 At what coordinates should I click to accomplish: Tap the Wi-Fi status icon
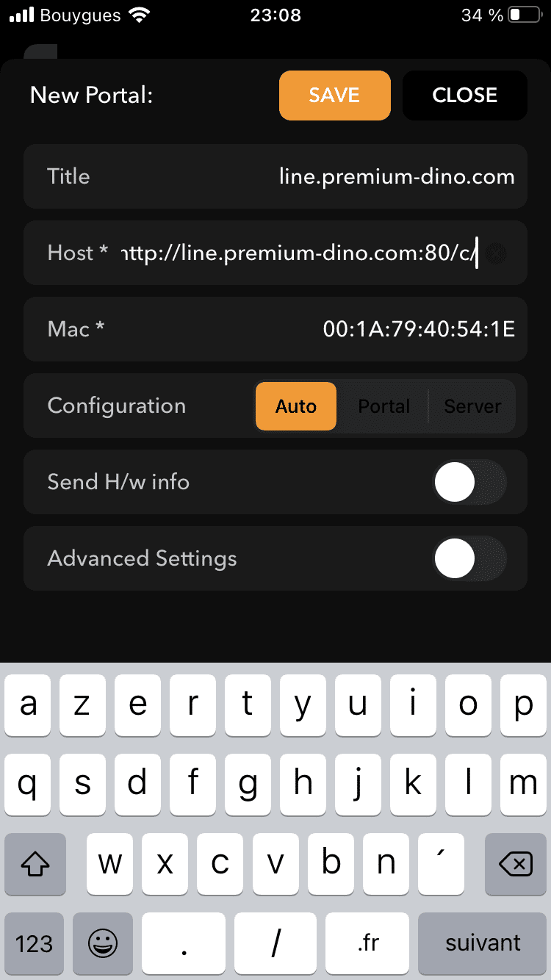(137, 15)
